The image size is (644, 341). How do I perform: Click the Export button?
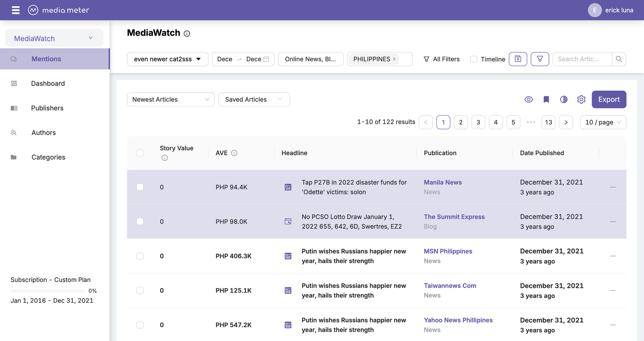pyautogui.click(x=609, y=100)
